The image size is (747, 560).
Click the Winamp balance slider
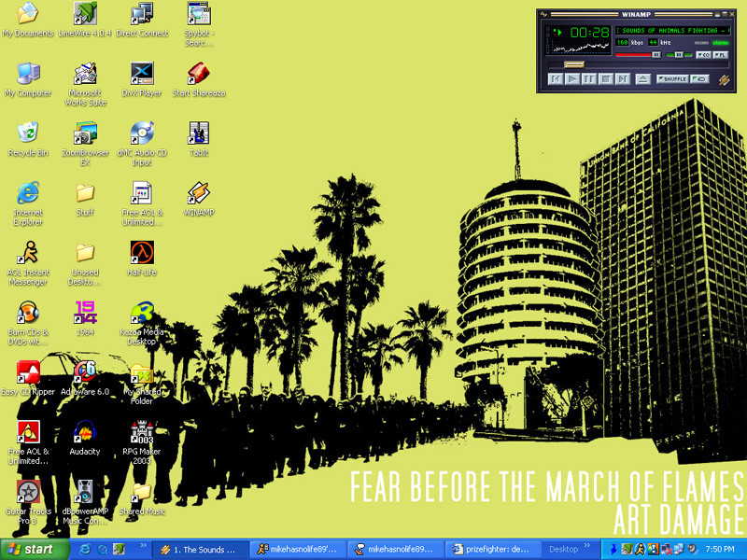point(680,55)
